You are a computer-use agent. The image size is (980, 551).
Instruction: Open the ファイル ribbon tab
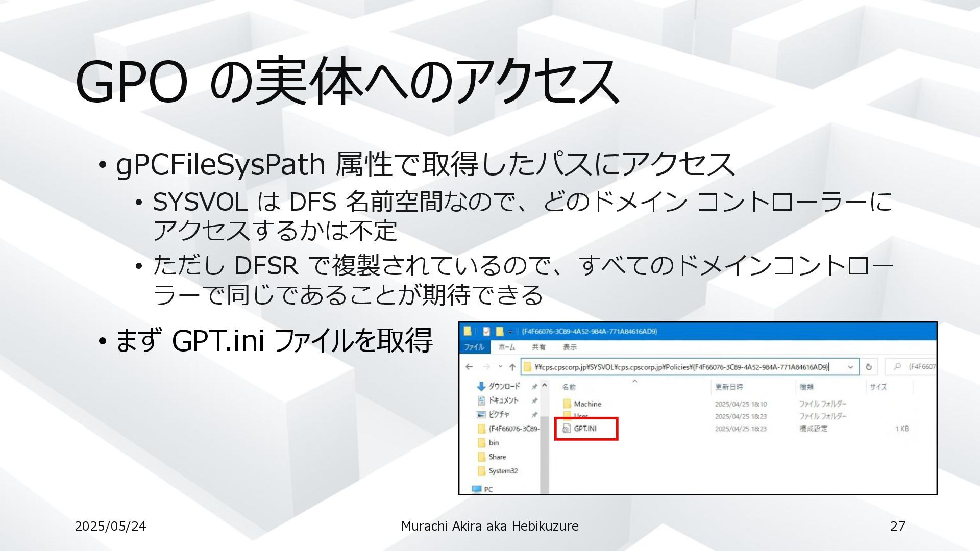click(x=474, y=347)
